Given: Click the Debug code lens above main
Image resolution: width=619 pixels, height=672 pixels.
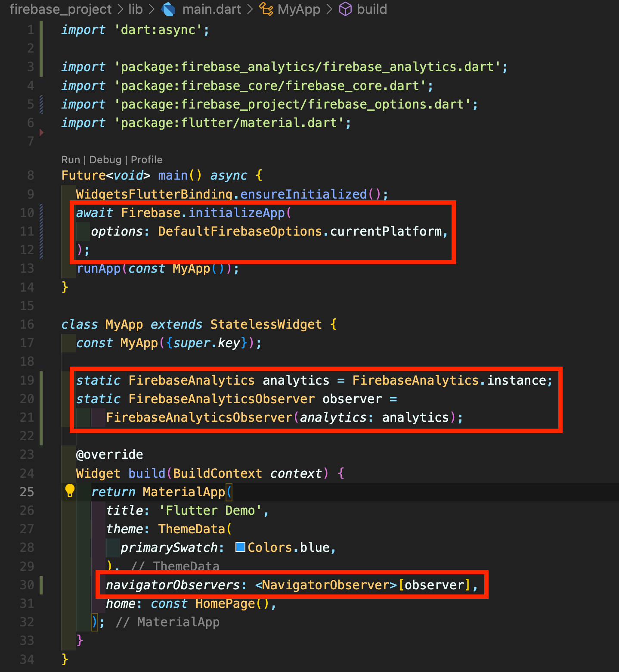Looking at the screenshot, I should coord(105,160).
